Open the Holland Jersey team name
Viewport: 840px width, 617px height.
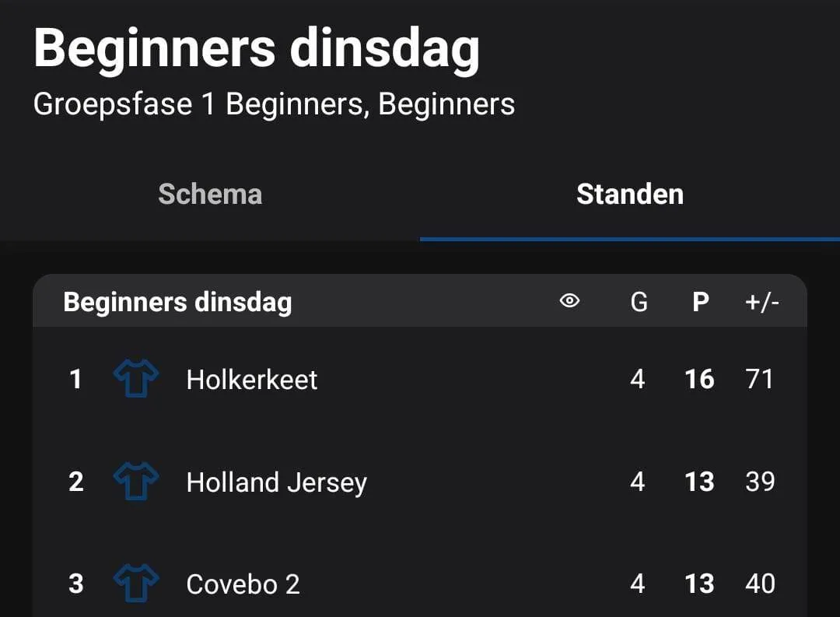point(276,482)
